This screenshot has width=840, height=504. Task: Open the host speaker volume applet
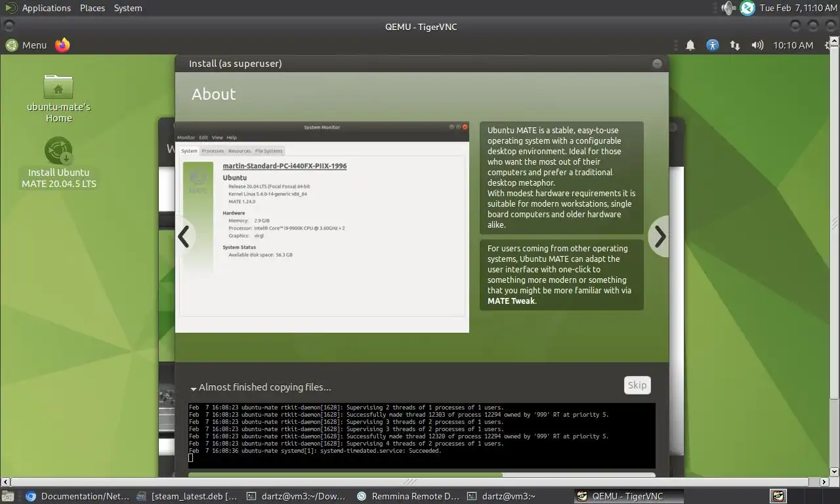[x=728, y=8]
